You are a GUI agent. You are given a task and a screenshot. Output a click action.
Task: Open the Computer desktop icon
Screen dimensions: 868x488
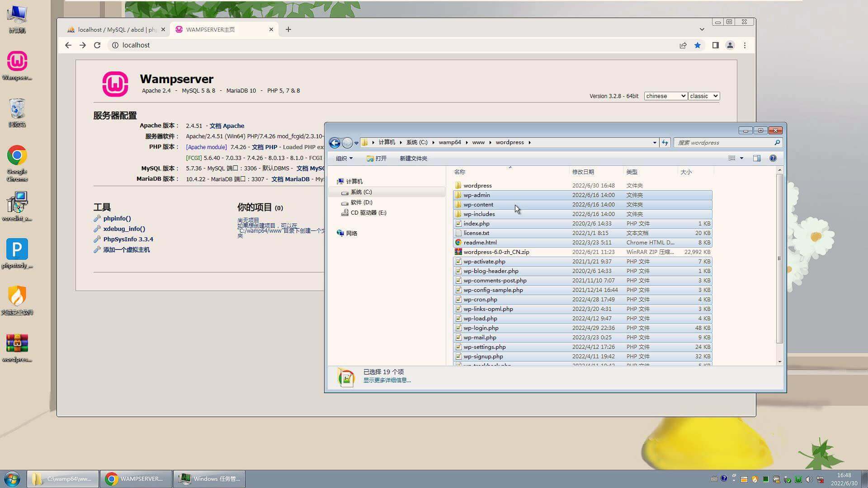(17, 19)
